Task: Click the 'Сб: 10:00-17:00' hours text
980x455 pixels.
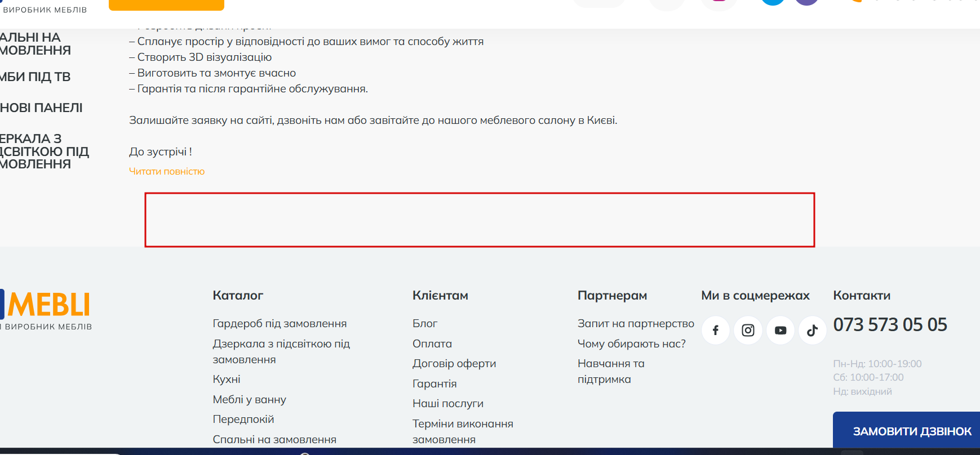Action: coord(868,377)
